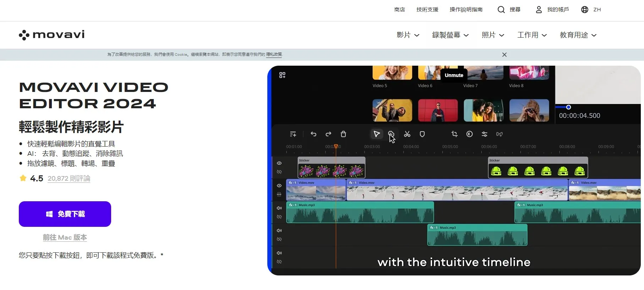Expand the 教育用途 menu dropdown

(x=578, y=35)
